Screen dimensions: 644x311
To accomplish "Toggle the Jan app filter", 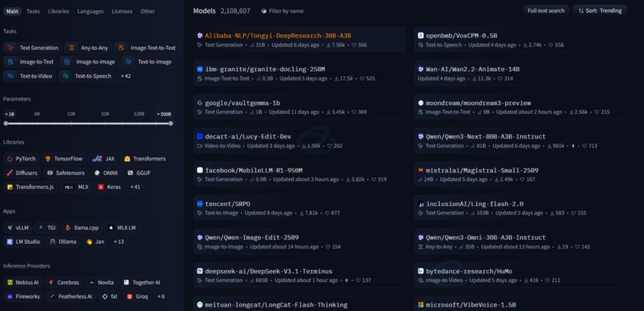I will pos(95,242).
